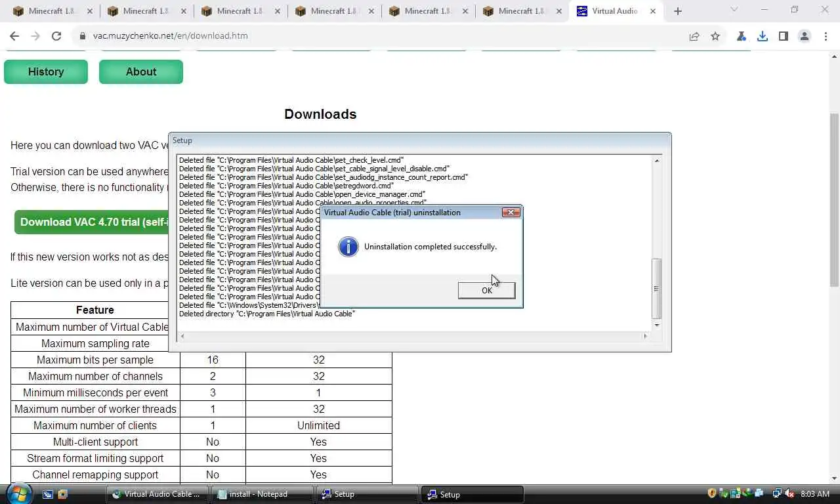Viewport: 840px width, 504px height.
Task: Click Setup log scroll up arrow
Action: 656,161
